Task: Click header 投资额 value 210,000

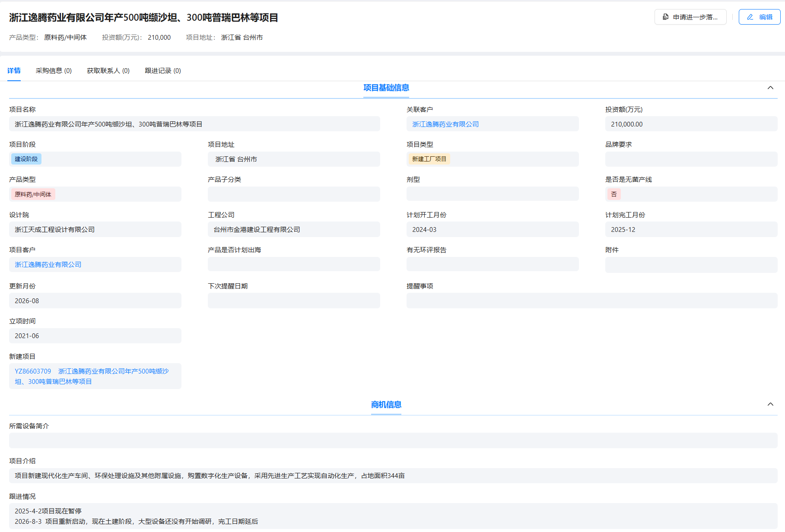Action: click(159, 38)
